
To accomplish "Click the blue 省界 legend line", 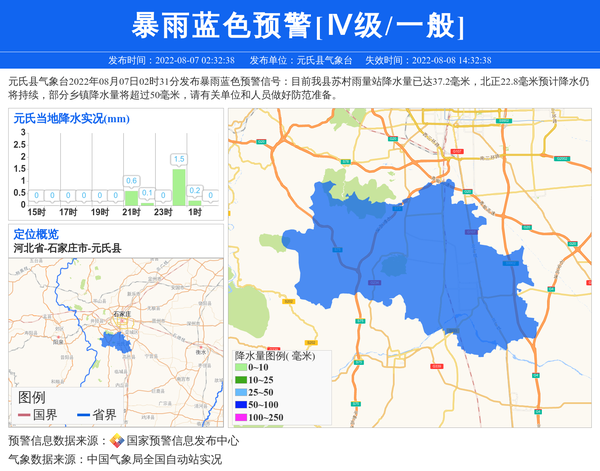I will click(x=80, y=414).
